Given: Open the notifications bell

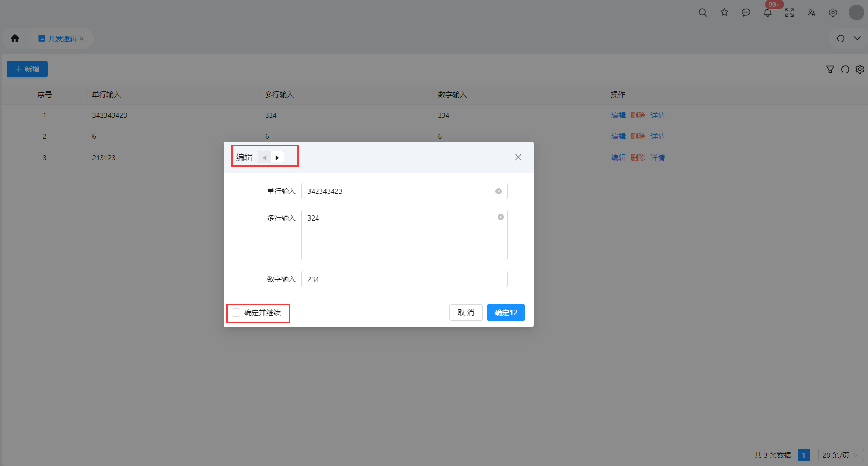Looking at the screenshot, I should [768, 13].
